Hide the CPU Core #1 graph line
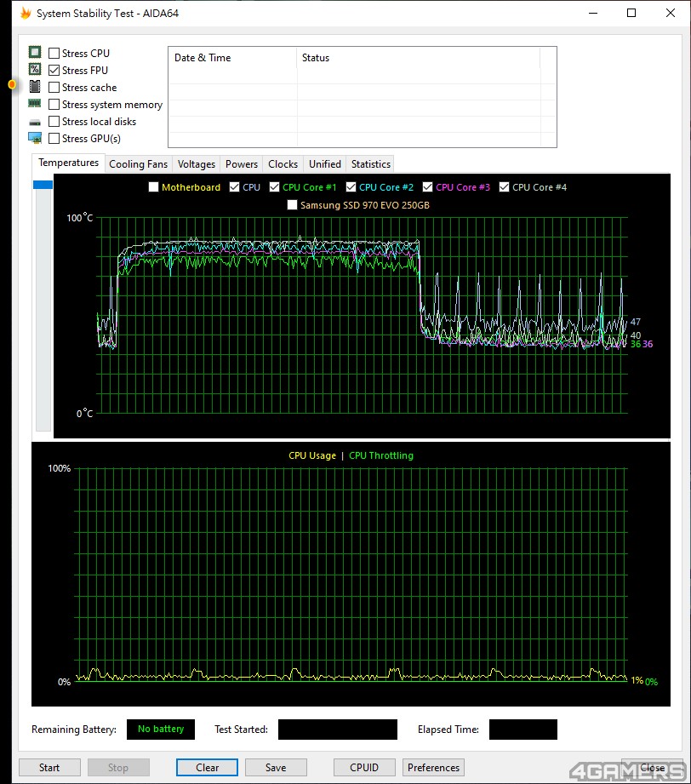This screenshot has height=784, width=691. coord(274,187)
